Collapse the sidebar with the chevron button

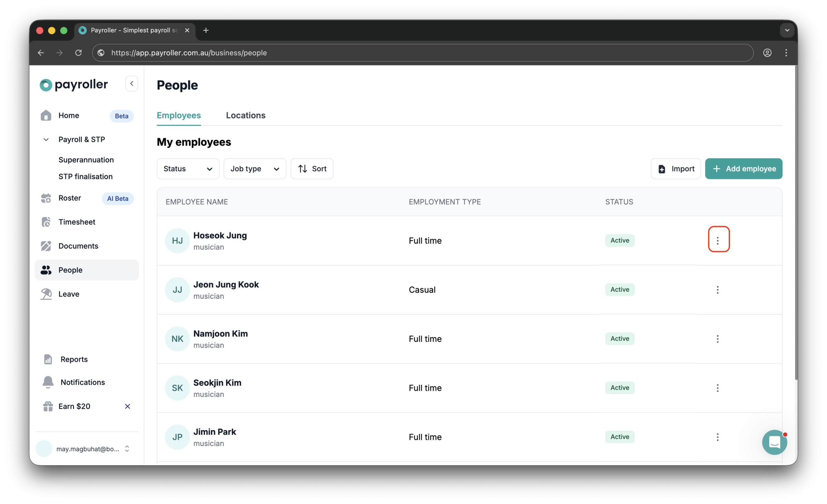(x=131, y=84)
